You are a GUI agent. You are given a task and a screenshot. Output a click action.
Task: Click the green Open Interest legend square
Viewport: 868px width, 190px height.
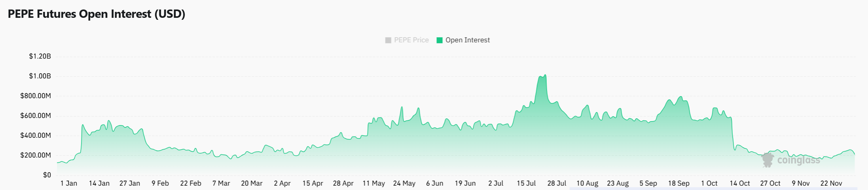click(x=440, y=40)
